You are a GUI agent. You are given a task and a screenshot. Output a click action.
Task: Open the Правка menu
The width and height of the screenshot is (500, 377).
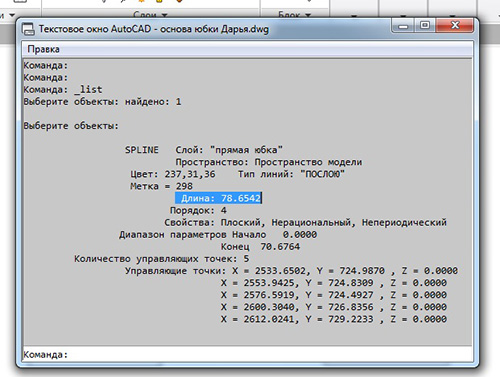(x=43, y=49)
